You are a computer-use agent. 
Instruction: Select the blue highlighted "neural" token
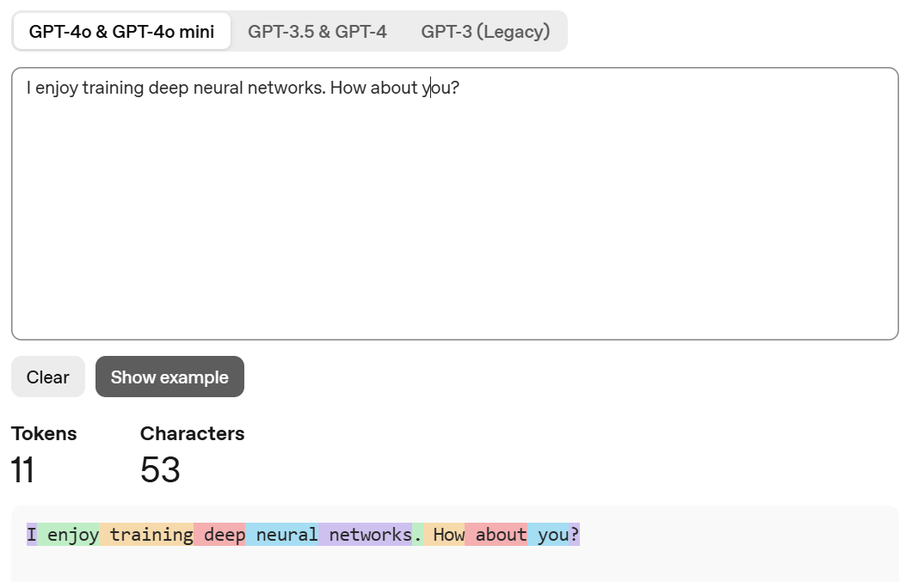point(283,535)
